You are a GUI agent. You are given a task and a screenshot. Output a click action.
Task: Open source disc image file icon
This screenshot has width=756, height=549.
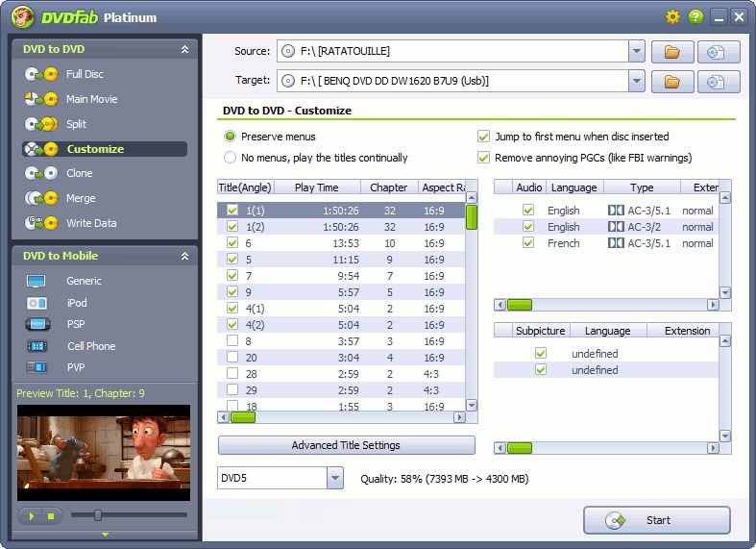coord(719,52)
